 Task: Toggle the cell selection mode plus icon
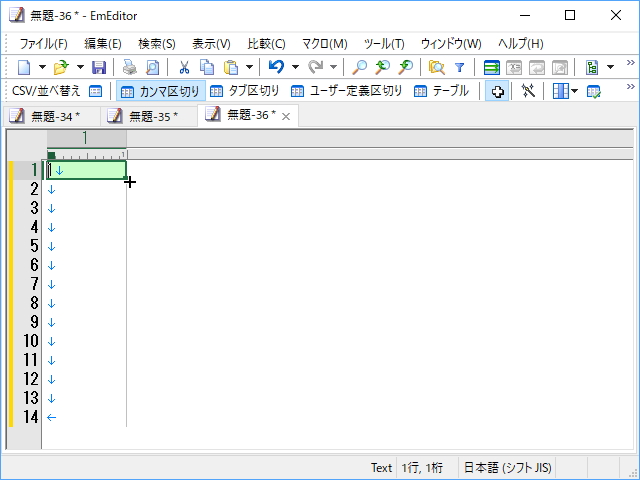pos(497,91)
